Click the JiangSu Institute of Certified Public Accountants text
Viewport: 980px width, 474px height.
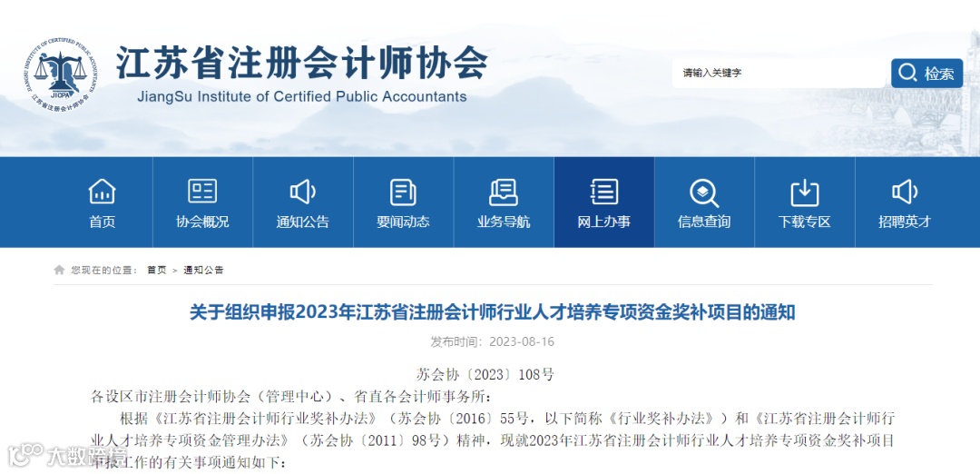point(302,97)
